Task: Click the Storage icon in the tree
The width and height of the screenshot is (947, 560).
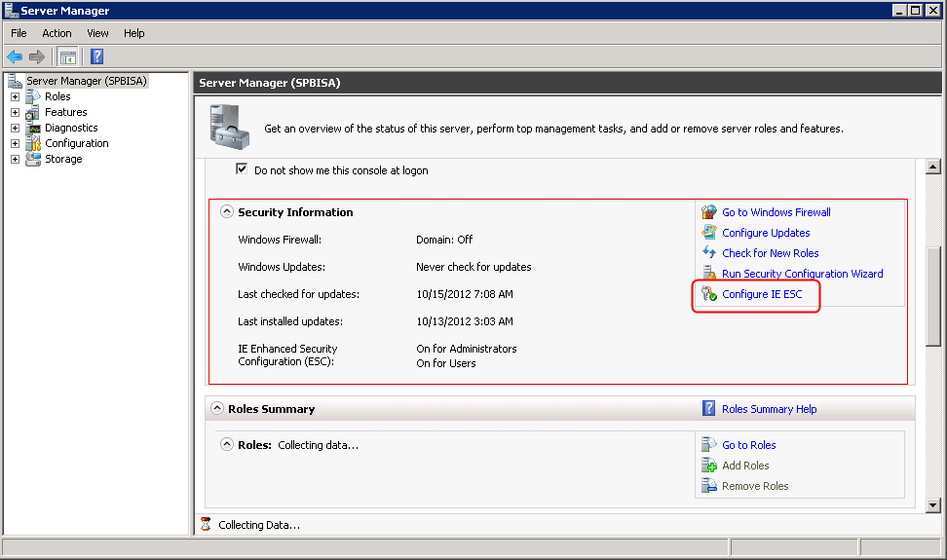Action: 33,160
